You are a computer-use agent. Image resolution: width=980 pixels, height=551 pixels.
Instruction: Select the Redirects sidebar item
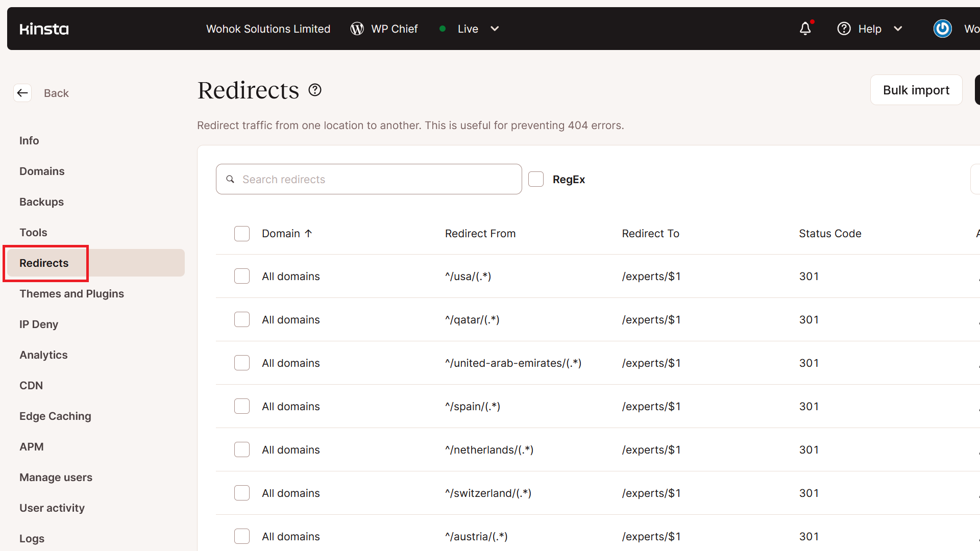point(95,263)
